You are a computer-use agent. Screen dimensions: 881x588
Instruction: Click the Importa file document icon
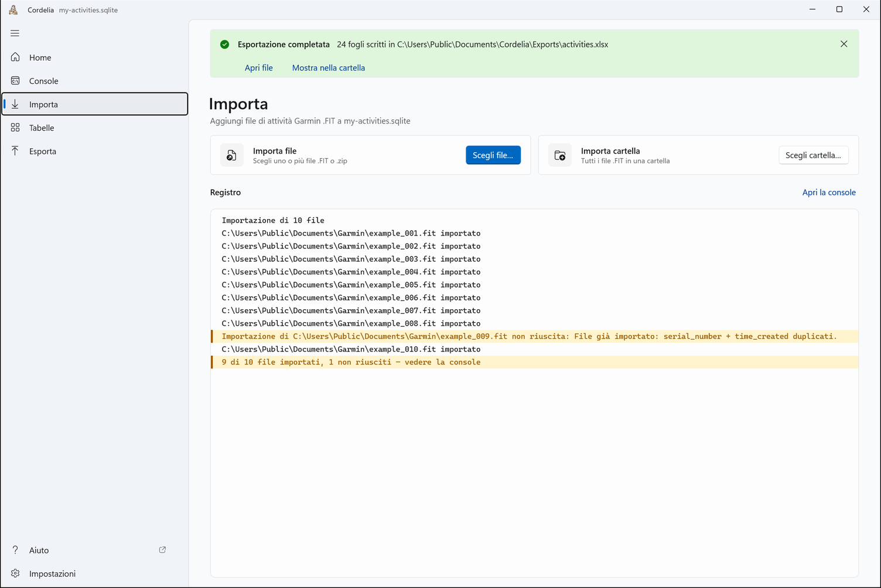232,155
